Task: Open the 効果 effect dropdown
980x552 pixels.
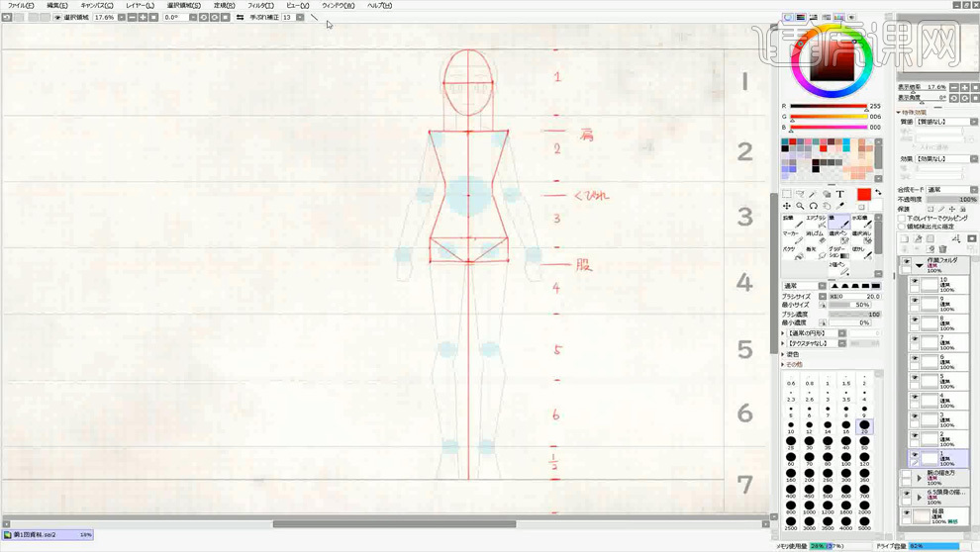Action: coord(974,159)
